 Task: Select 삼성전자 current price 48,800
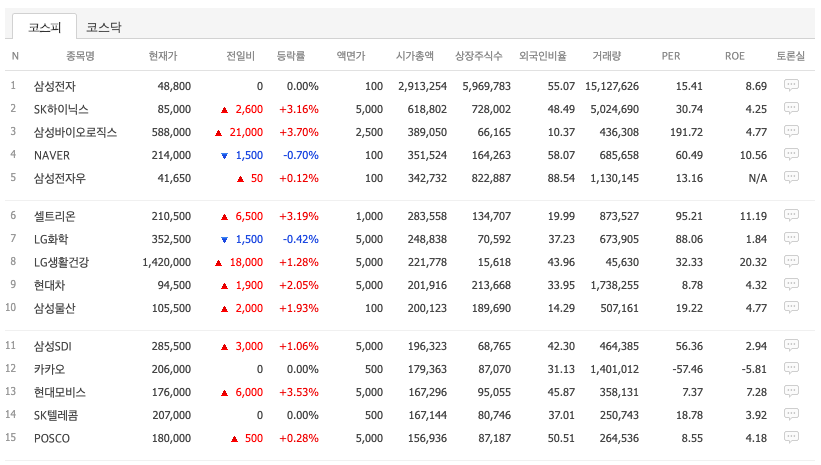(x=174, y=86)
